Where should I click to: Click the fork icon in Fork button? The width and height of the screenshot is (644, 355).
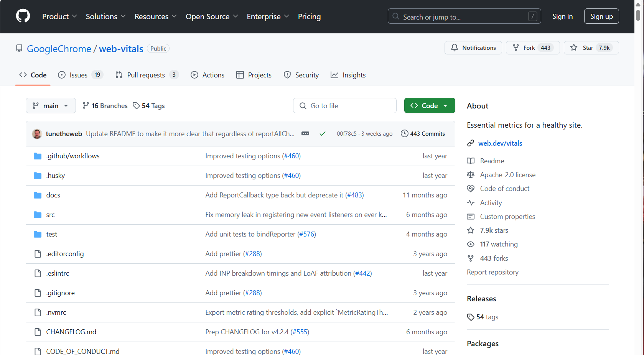coord(516,48)
